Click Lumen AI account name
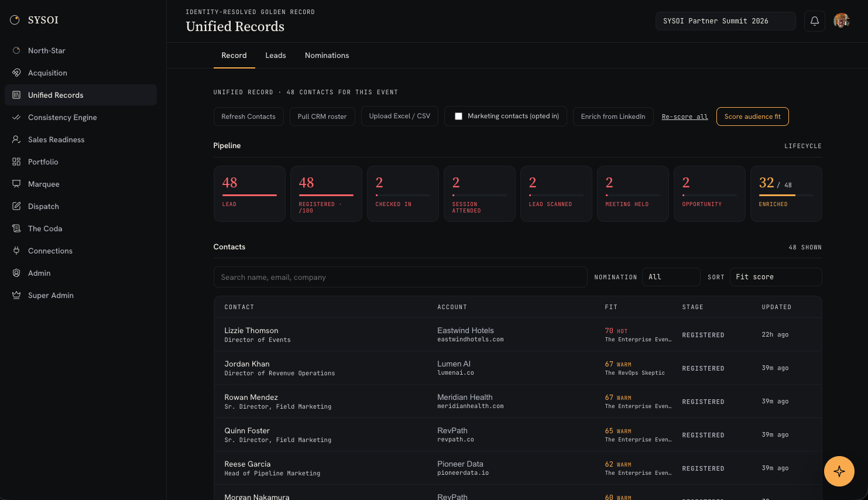The image size is (868, 500). 454,364
